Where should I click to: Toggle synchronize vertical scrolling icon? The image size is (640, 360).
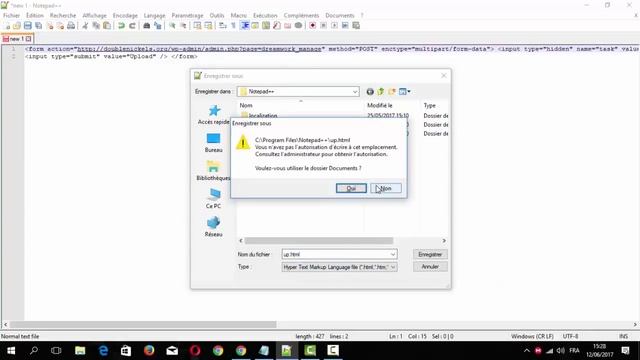click(x=198, y=26)
